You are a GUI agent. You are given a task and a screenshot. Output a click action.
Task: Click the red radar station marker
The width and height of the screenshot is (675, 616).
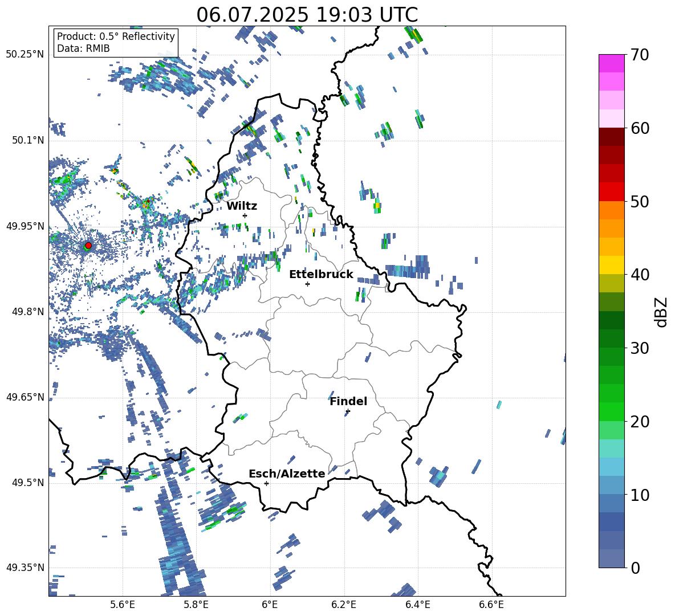click(x=88, y=245)
